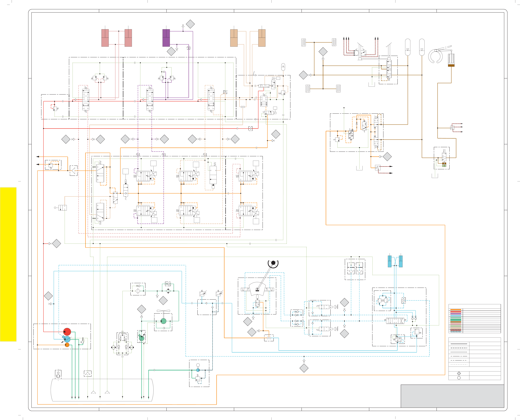Click the red pump circle symbol
The height and width of the screenshot is (420, 520).
coord(67,332)
